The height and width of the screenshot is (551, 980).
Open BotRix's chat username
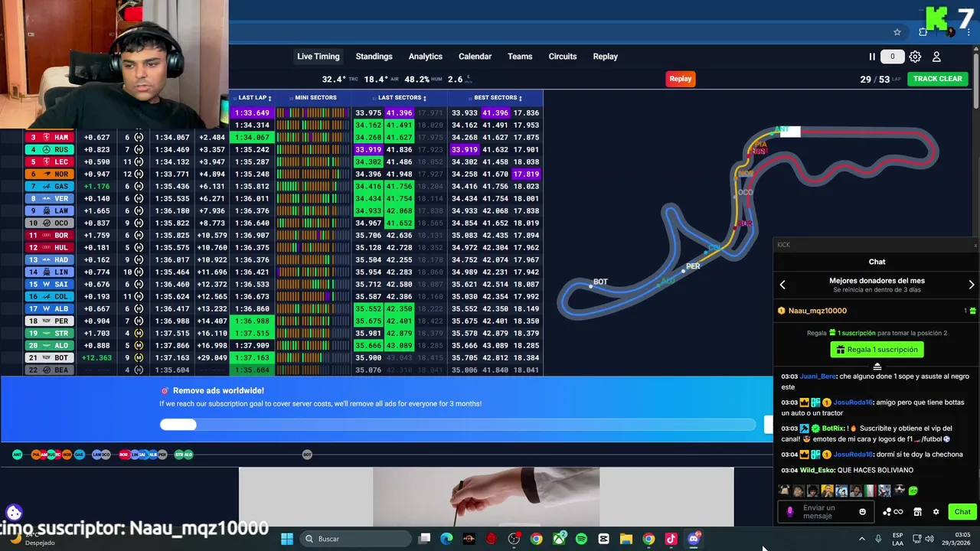point(834,429)
